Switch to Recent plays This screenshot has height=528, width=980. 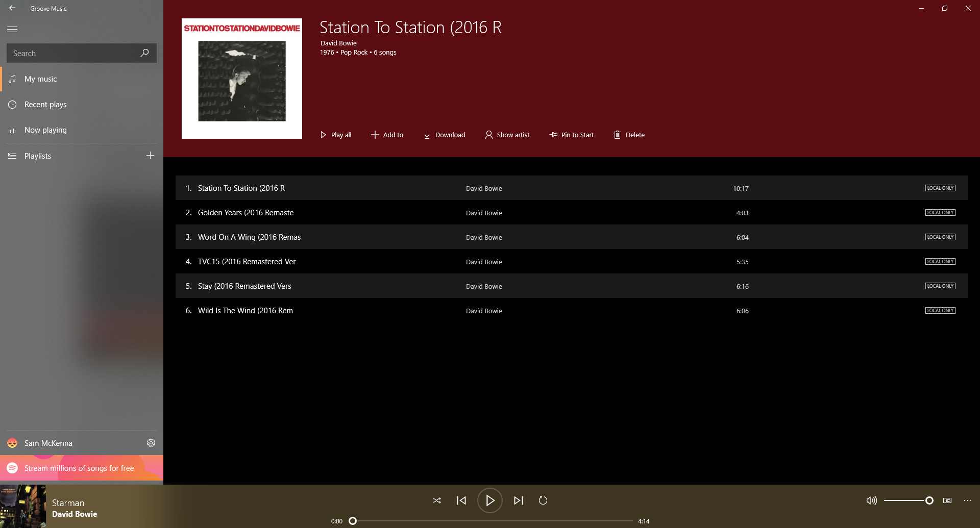[45, 104]
